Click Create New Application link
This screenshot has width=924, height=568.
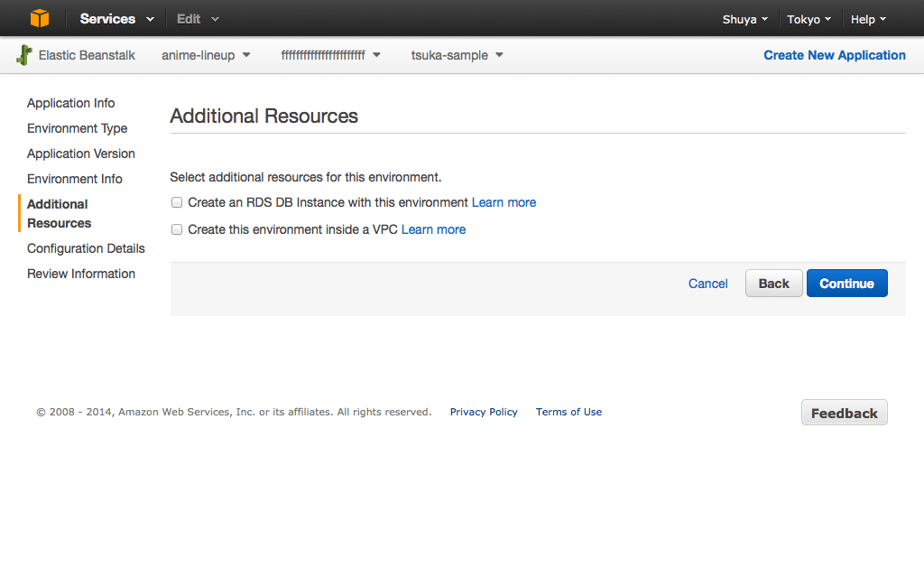(834, 55)
